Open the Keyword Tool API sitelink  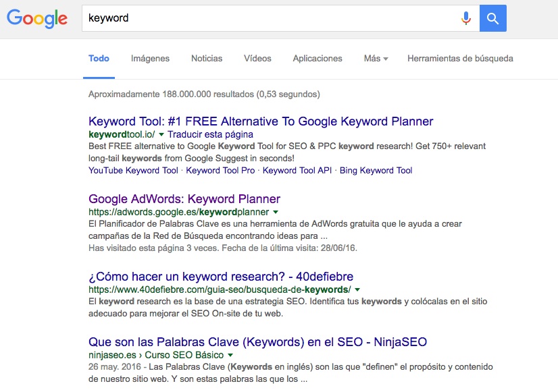pyautogui.click(x=297, y=170)
